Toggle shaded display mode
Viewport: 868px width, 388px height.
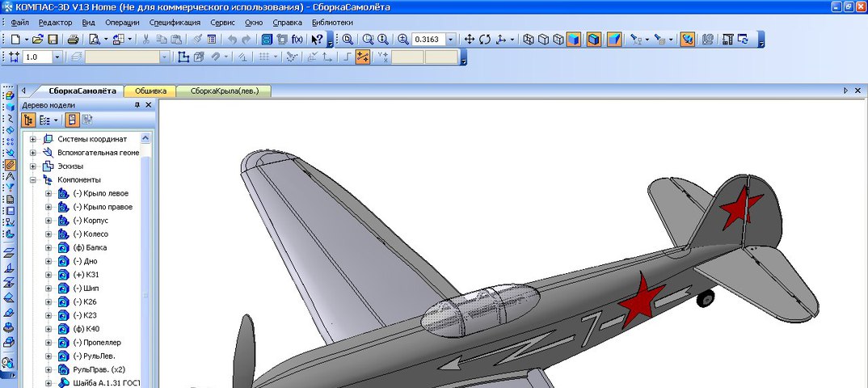[574, 40]
